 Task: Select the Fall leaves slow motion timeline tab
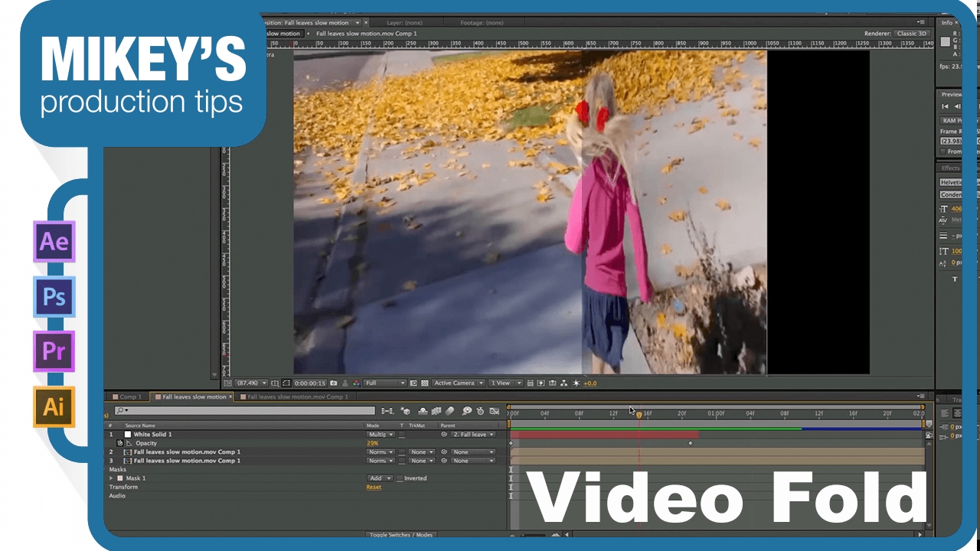pyautogui.click(x=193, y=397)
